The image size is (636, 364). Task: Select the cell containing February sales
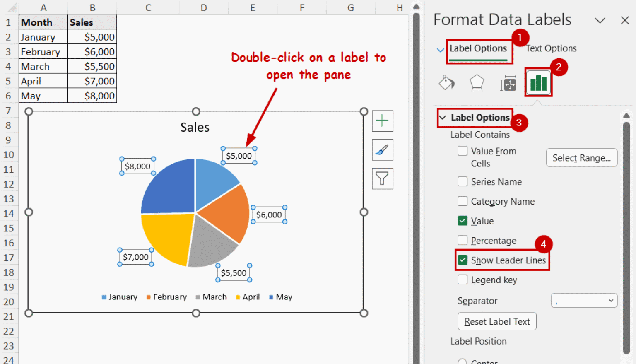pos(92,51)
